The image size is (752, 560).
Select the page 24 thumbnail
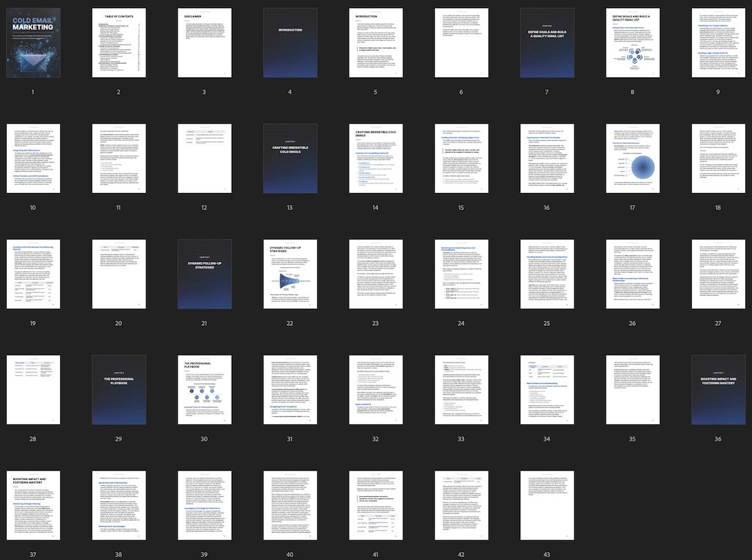461,274
